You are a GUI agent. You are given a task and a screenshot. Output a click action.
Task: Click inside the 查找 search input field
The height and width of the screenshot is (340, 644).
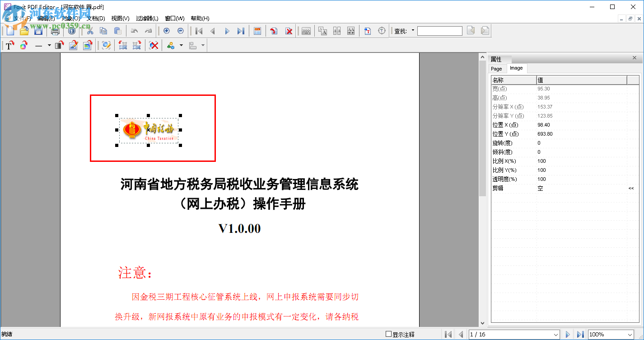(439, 31)
